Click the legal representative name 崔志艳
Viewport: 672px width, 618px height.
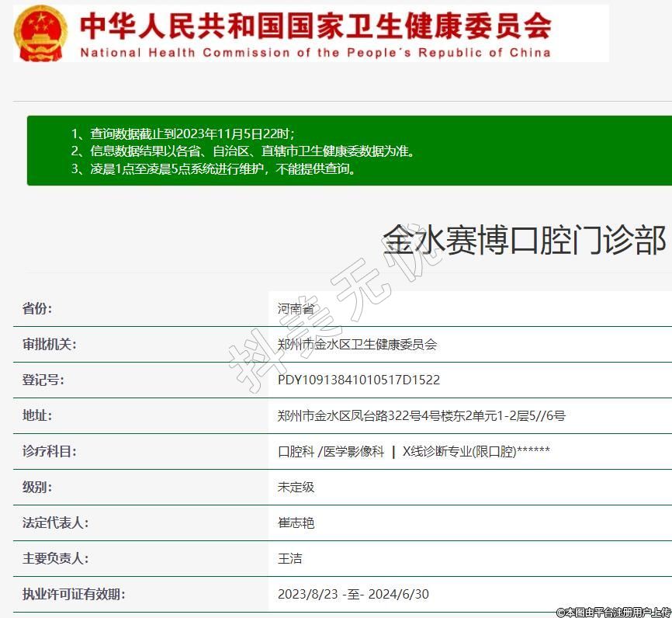tap(296, 523)
